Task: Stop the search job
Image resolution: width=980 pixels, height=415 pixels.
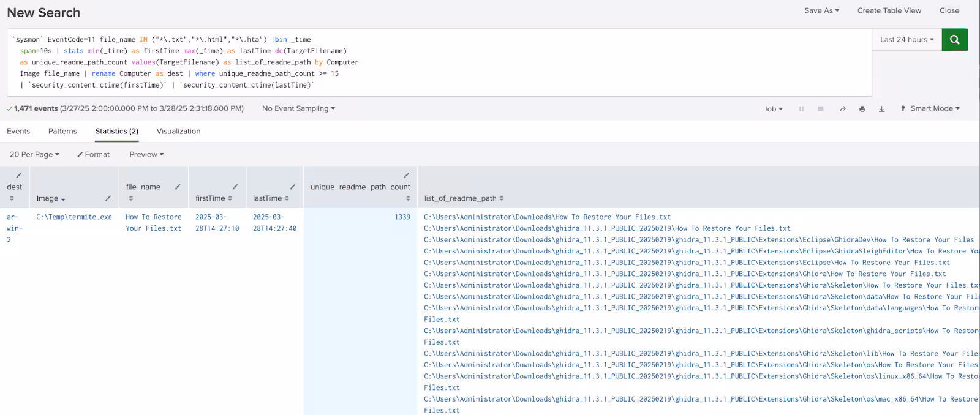Action: click(821, 109)
